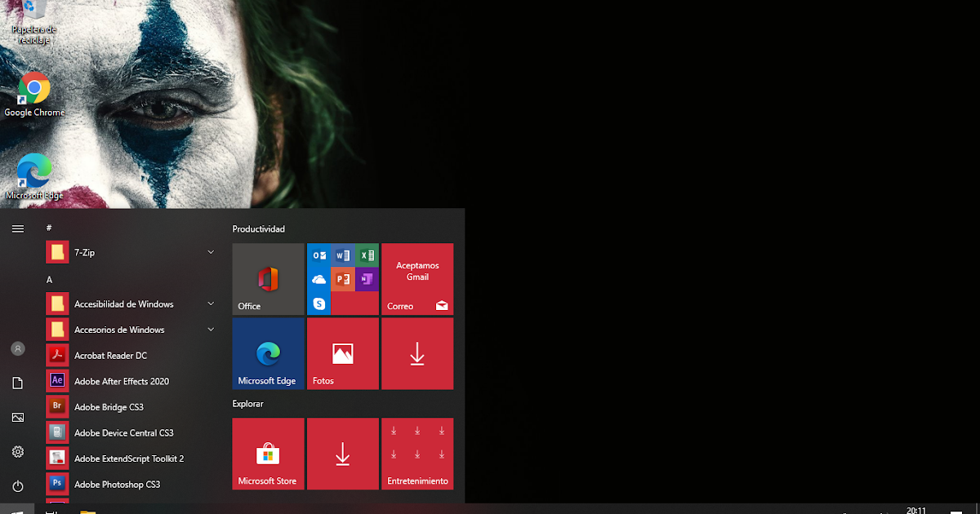Open Documents from the Start sidebar
Viewport: 980px width, 514px height.
[18, 383]
